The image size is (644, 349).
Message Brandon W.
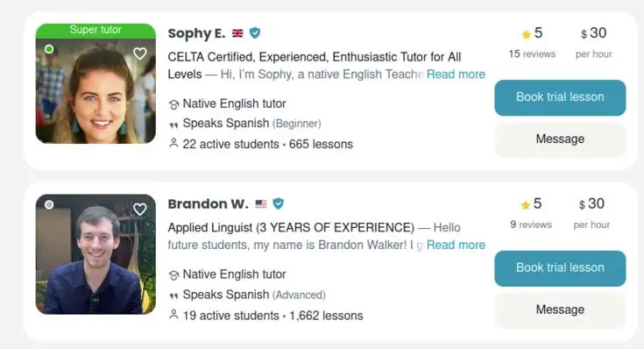560,310
